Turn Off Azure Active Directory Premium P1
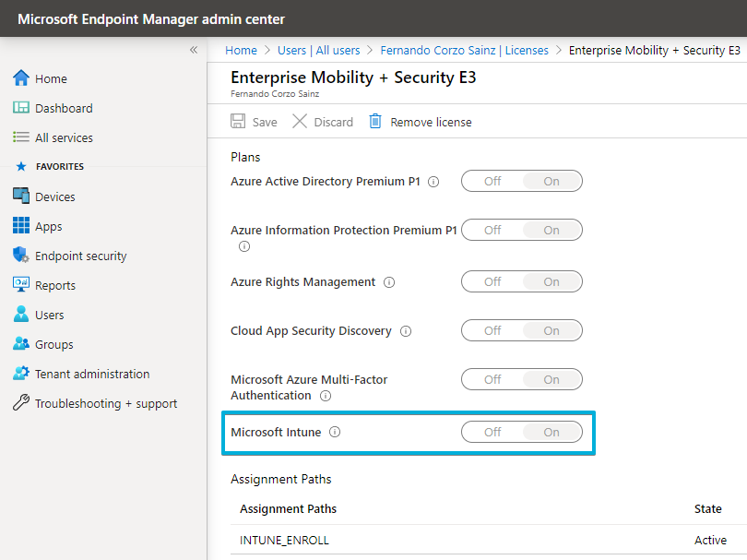Viewport: 747px width, 560px height. click(492, 181)
